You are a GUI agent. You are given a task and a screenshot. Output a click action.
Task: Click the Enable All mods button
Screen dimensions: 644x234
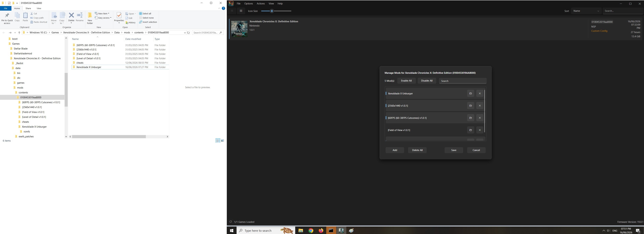click(x=406, y=81)
